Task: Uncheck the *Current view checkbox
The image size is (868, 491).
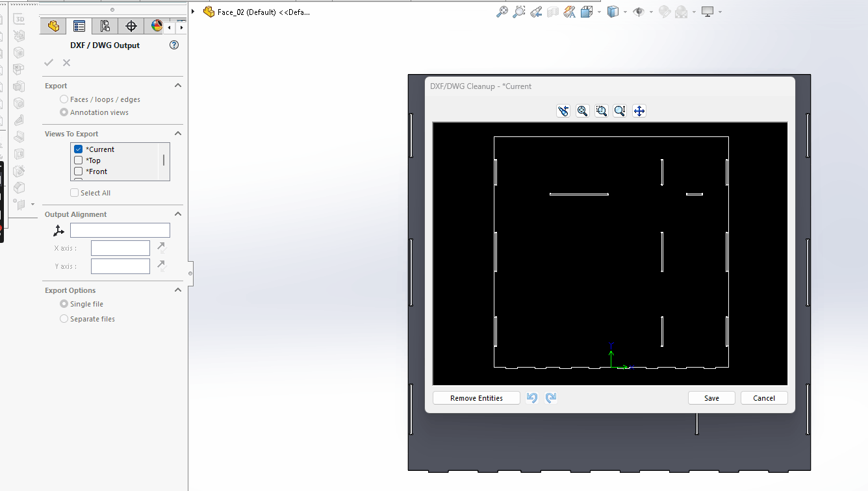Action: point(79,149)
